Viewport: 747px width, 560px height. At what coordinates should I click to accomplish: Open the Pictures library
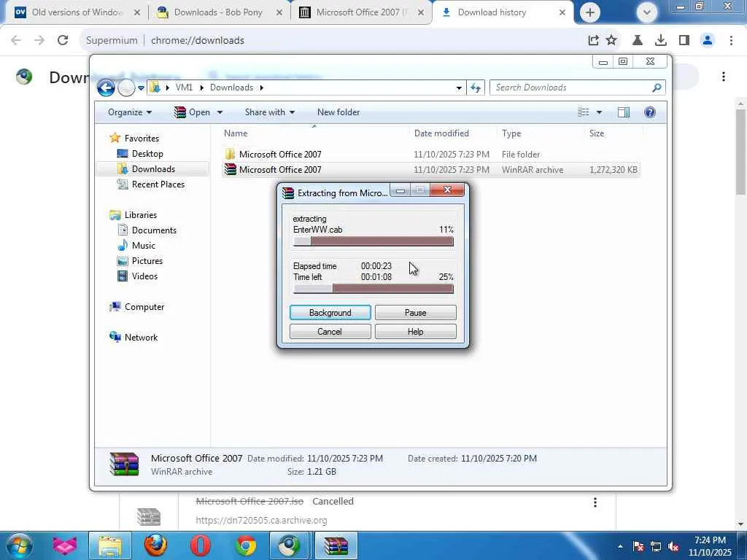pyautogui.click(x=147, y=261)
